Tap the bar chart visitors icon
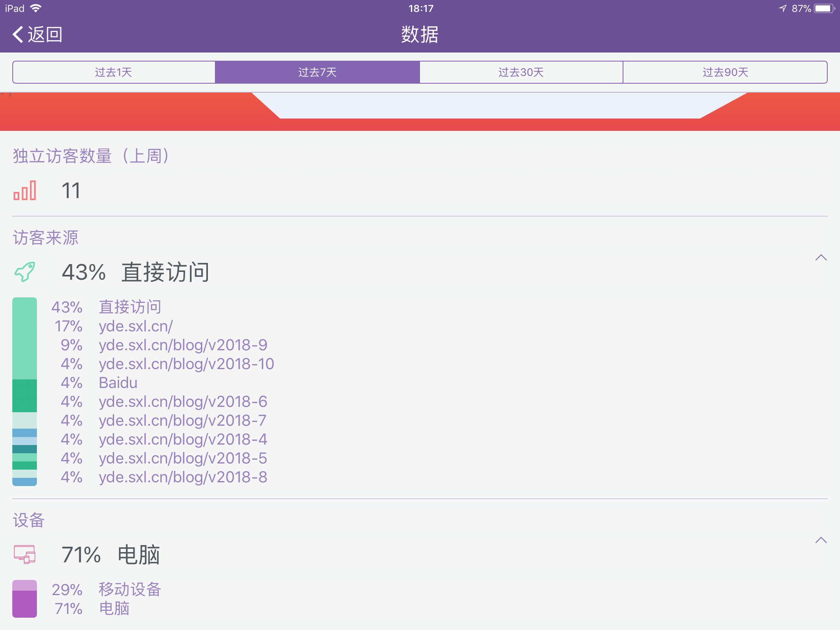This screenshot has height=630, width=840. pyautogui.click(x=25, y=191)
